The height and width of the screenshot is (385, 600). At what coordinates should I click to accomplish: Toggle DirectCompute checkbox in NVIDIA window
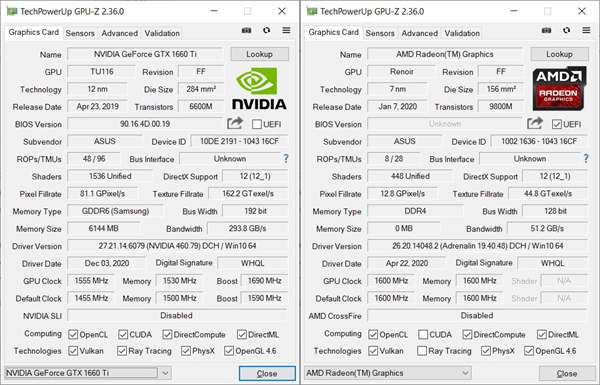167,334
